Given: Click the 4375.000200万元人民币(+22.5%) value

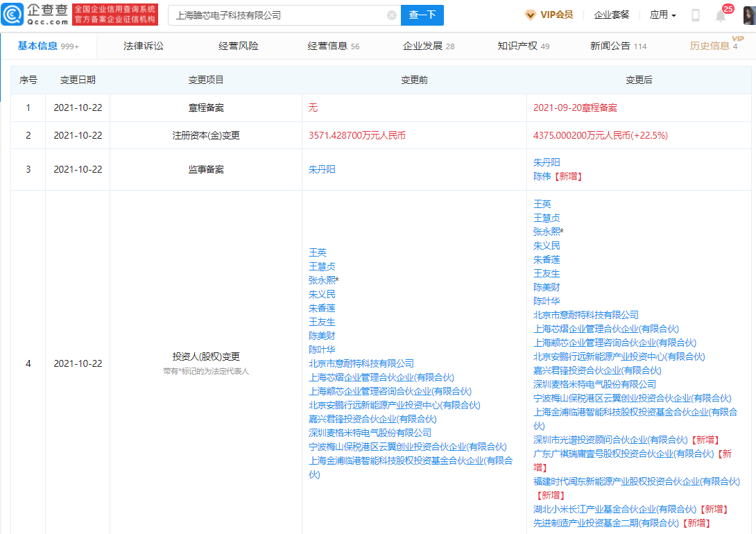Looking at the screenshot, I should pyautogui.click(x=600, y=135).
